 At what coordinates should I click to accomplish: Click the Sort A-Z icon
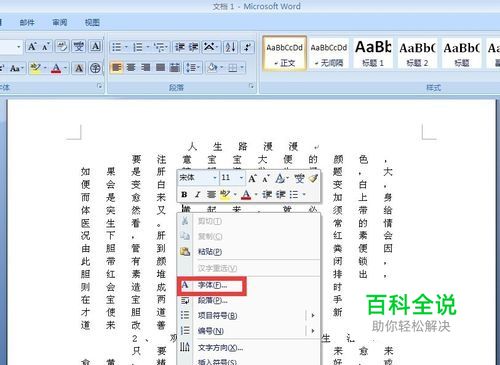click(230, 47)
